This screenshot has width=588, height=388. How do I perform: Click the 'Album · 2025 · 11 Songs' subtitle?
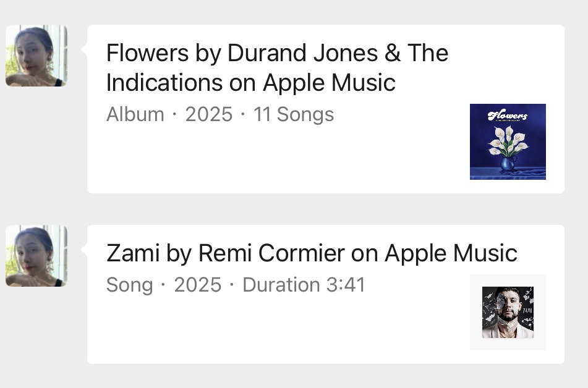[x=220, y=114]
